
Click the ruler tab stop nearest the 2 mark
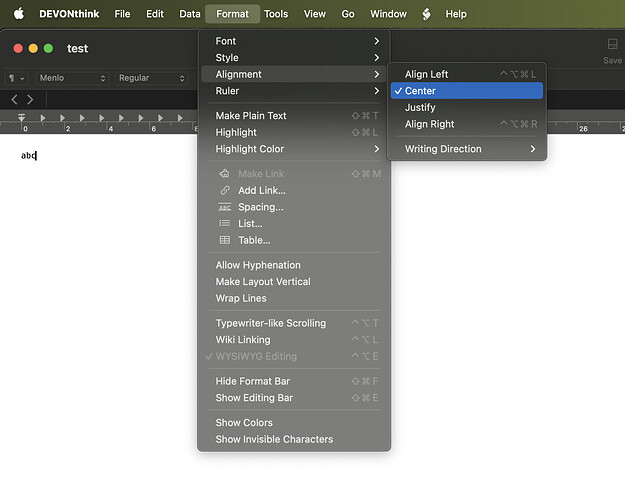[62, 118]
